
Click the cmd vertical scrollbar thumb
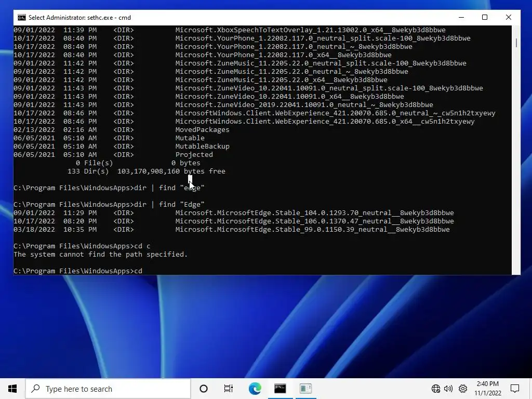coord(516,43)
